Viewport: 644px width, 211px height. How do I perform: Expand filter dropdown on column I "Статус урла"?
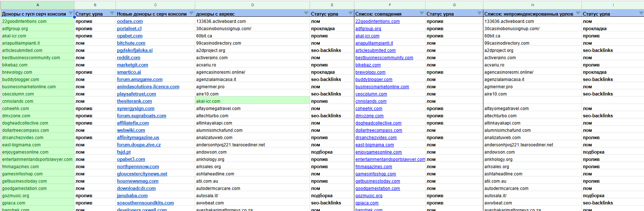pos(641,14)
